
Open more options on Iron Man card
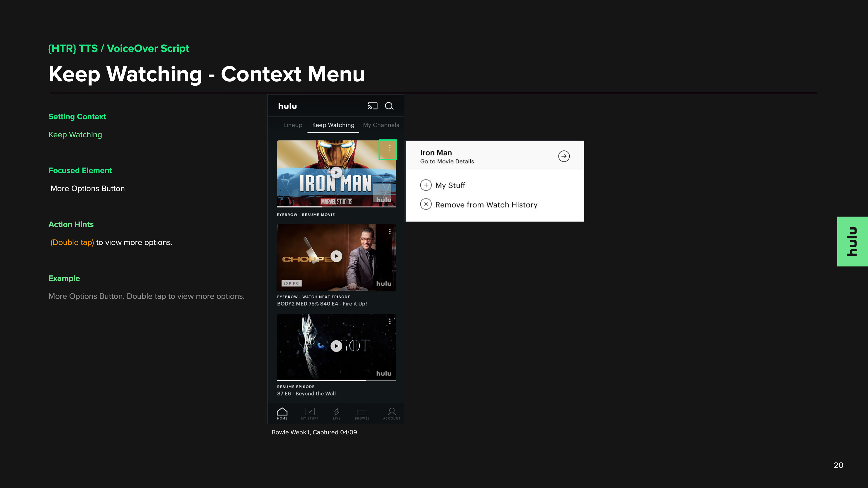click(x=389, y=148)
